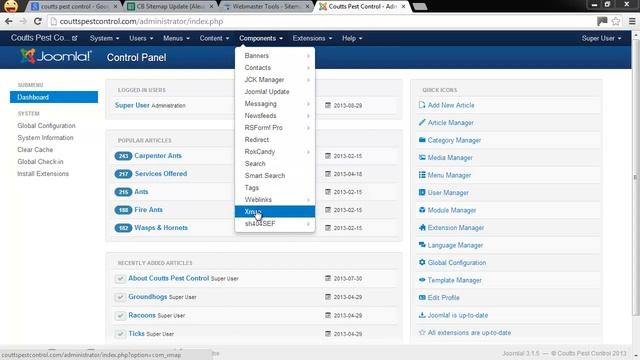640x360 pixels.
Task: Open the Menus dropdown menu
Action: 176,38
